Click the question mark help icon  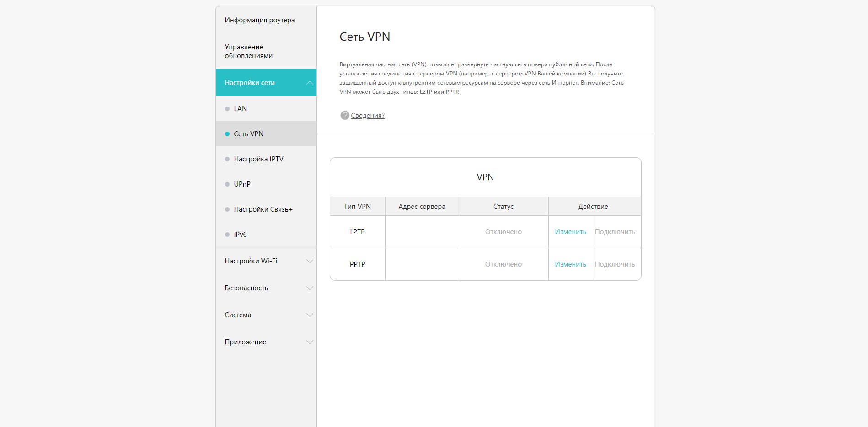[x=345, y=116]
